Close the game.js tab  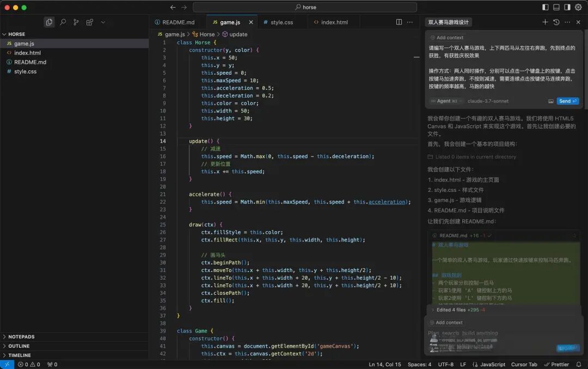point(251,22)
